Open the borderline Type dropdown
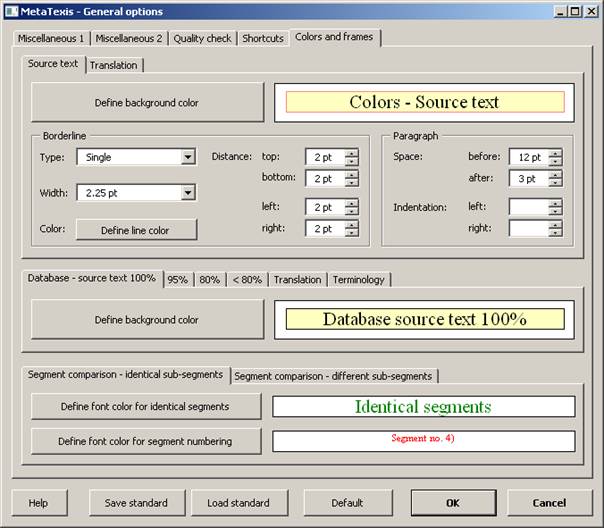This screenshot has width=604, height=528. pyautogui.click(x=188, y=157)
